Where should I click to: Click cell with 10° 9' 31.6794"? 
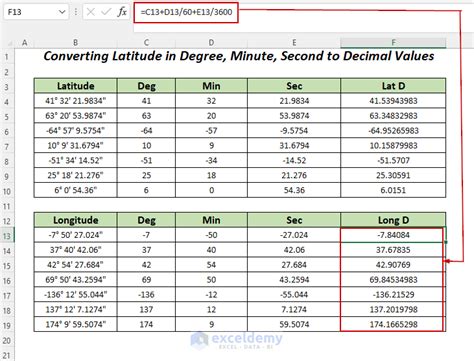pos(75,145)
